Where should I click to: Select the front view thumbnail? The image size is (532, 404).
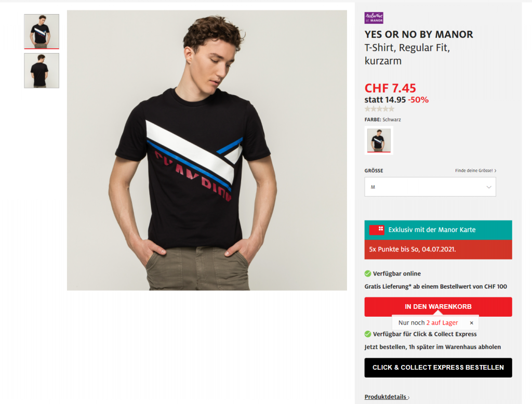42,31
